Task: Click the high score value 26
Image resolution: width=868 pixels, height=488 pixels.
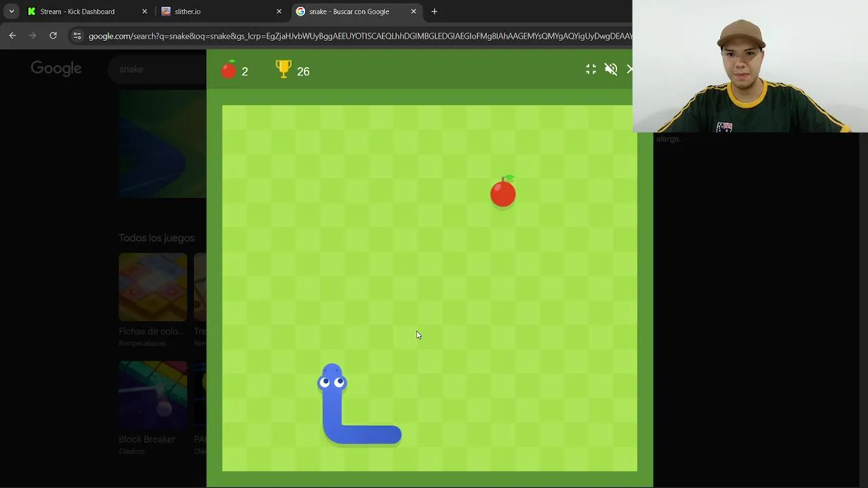Action: 303,71
